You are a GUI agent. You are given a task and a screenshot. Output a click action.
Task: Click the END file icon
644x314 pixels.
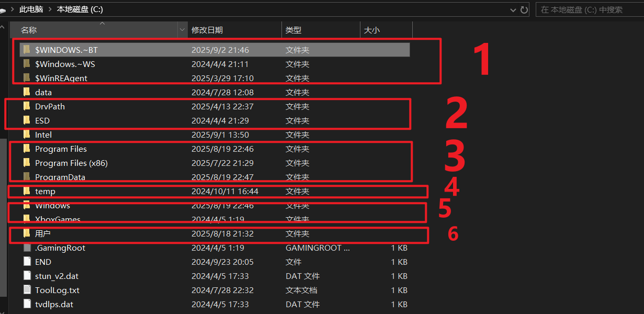(27, 262)
